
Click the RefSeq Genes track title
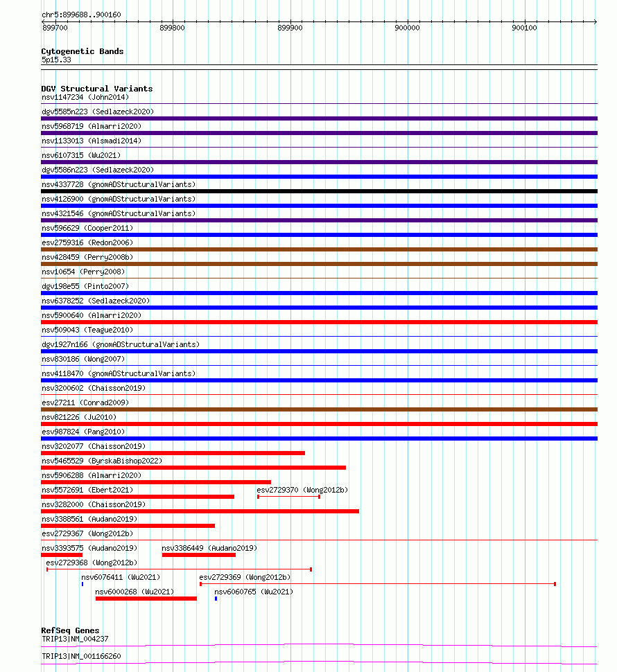tap(70, 631)
